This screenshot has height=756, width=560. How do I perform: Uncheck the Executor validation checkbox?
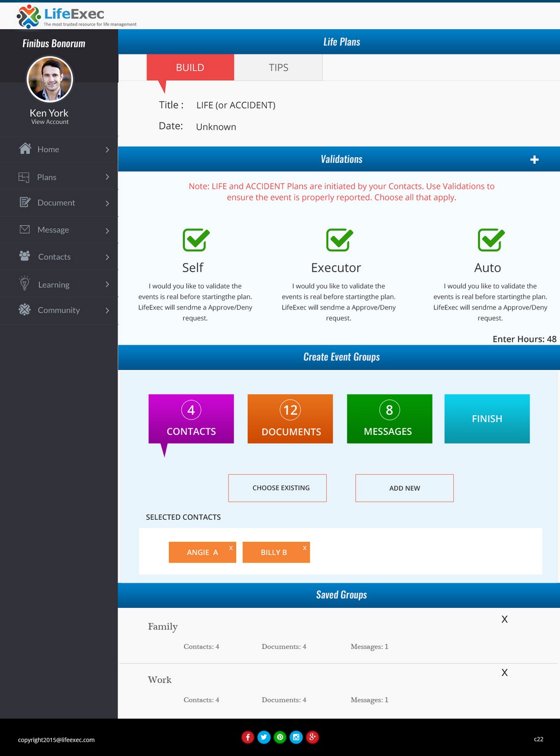coord(339,240)
